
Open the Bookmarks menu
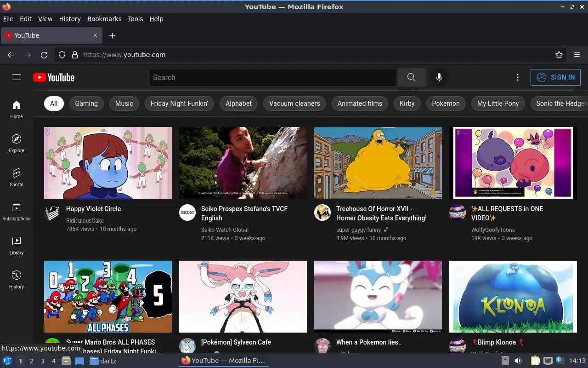pos(104,19)
